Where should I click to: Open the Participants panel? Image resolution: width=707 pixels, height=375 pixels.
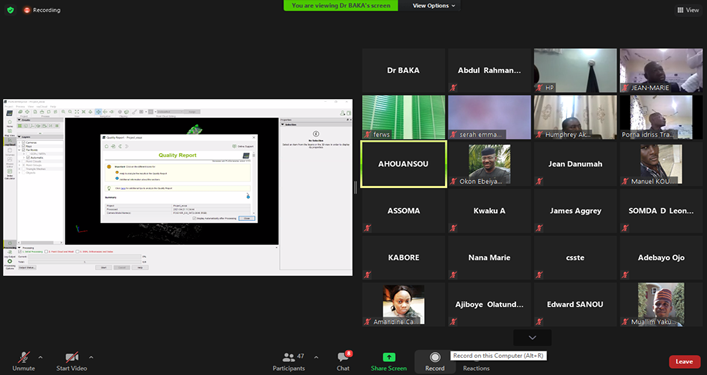pos(289,361)
